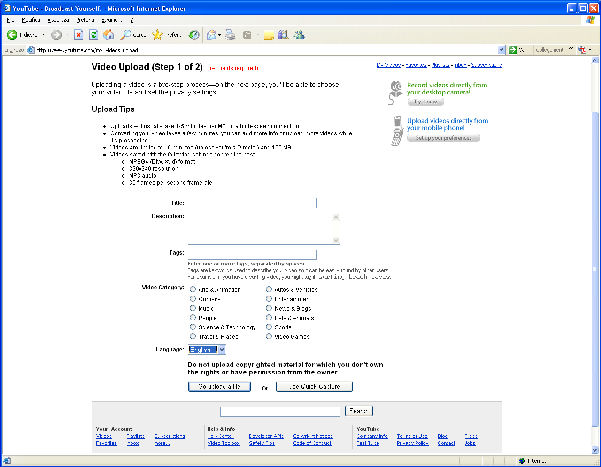Select the Autos & Vehicles category
The width and height of the screenshot is (601, 467).
coord(269,289)
